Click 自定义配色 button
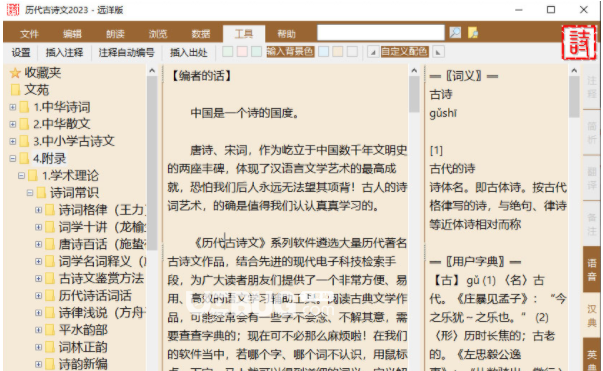 pos(405,52)
